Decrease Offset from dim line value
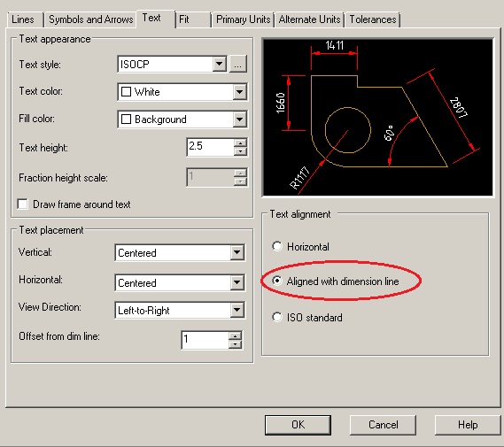Image resolution: width=504 pixels, height=447 pixels. click(x=236, y=344)
